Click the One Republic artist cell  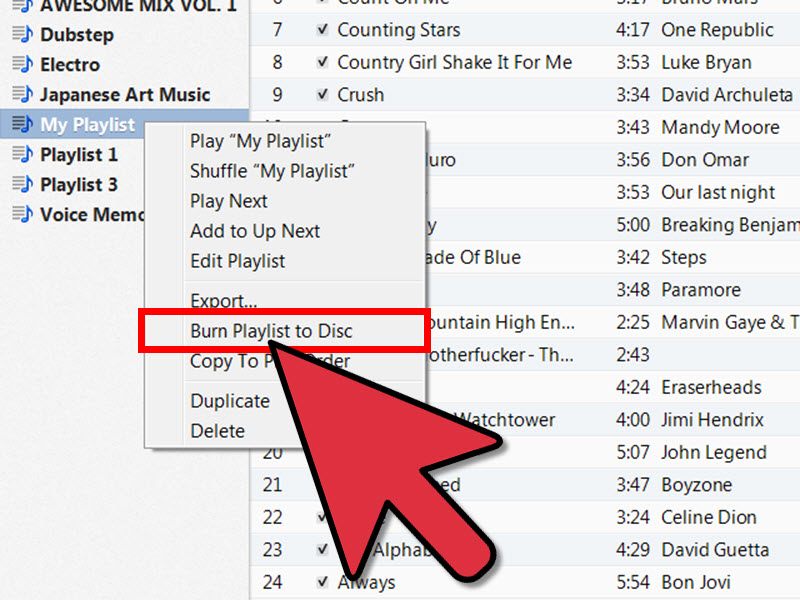point(717,30)
